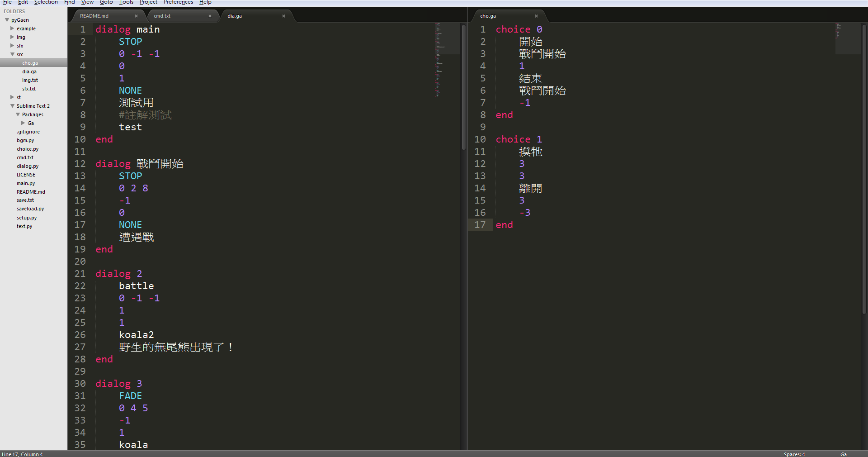Click line number 17 in cho.ga gutter
The height and width of the screenshot is (457, 868).
[x=480, y=225]
